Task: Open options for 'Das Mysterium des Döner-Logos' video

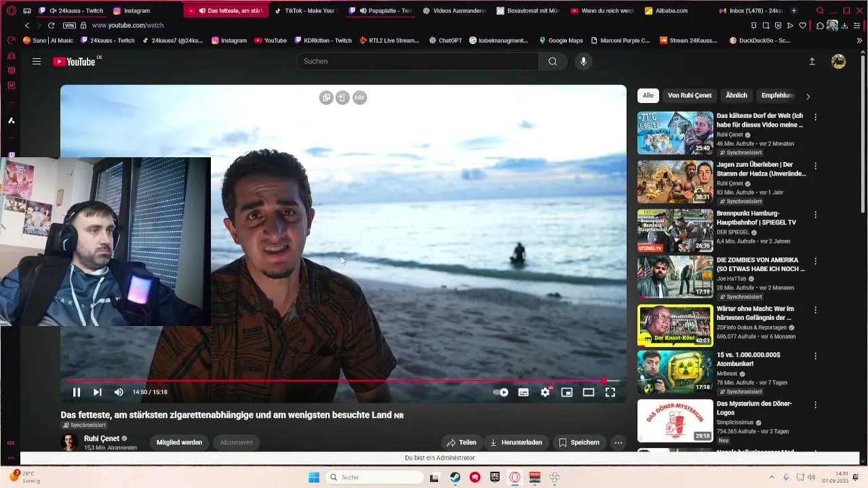Action: pyautogui.click(x=816, y=404)
